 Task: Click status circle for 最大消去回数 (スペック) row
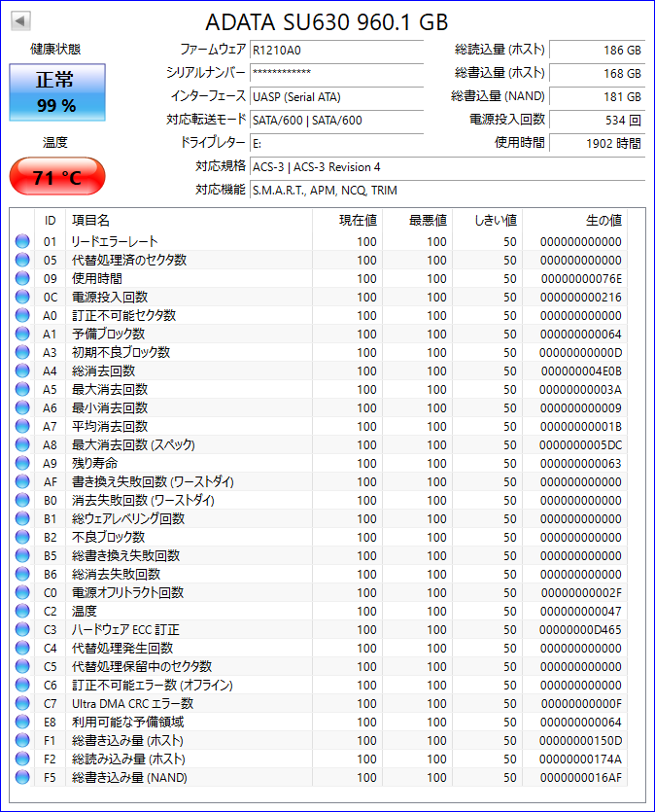22,444
